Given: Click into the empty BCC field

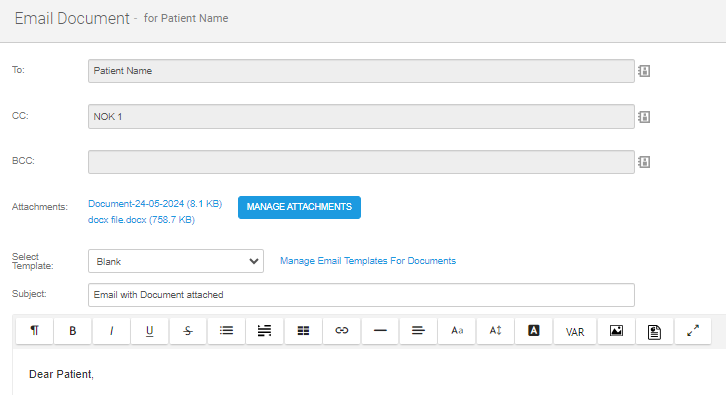Looking at the screenshot, I should coord(361,162).
